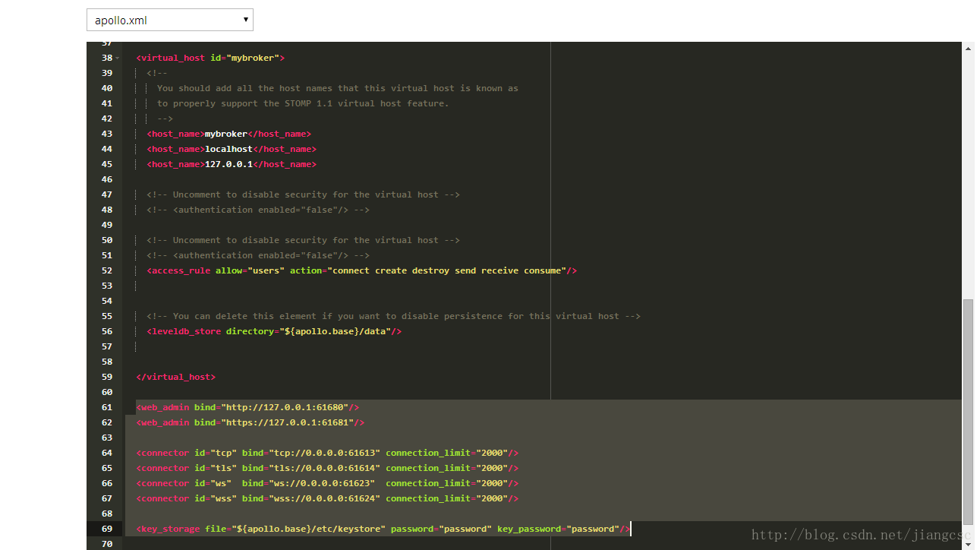Click the STOMP 1.1 comment text on line 41

click(303, 103)
